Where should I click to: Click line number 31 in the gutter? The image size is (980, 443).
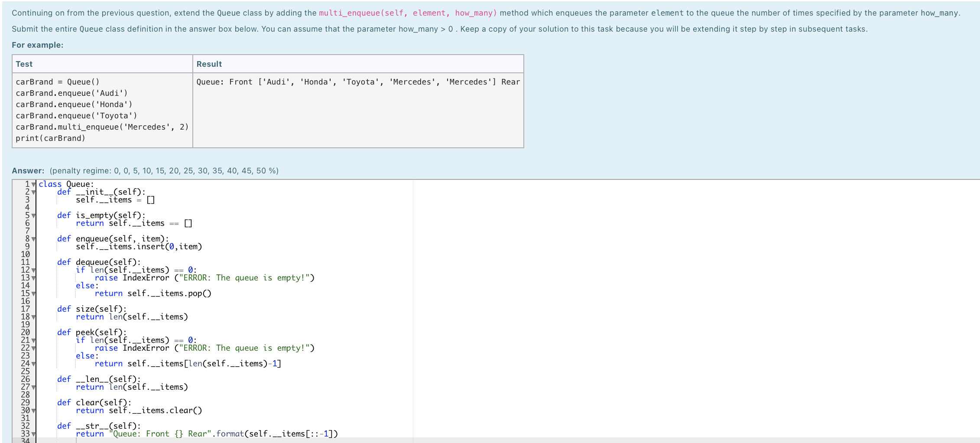click(x=26, y=418)
